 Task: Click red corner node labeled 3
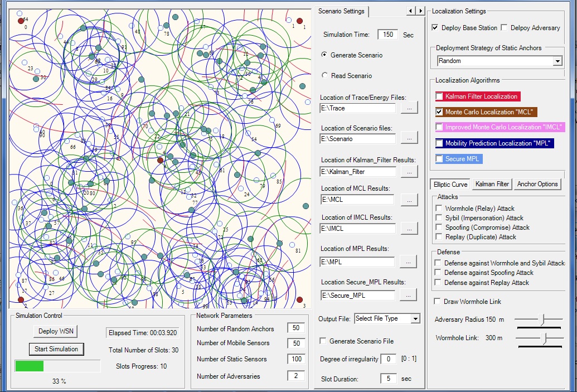[299, 300]
